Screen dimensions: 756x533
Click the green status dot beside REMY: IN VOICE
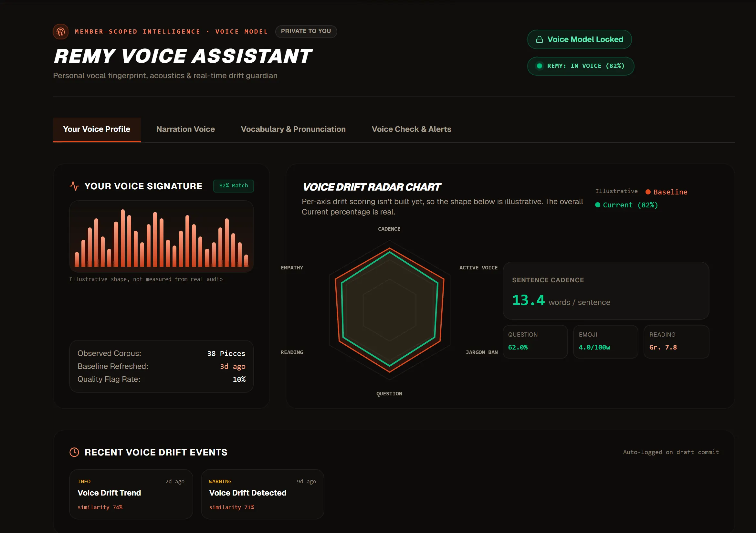pyautogui.click(x=539, y=66)
